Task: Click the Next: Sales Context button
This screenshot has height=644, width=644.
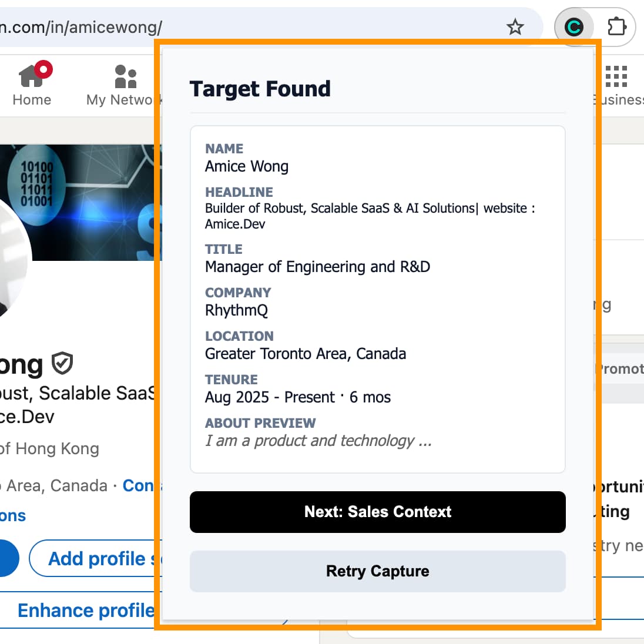Action: coord(377,512)
